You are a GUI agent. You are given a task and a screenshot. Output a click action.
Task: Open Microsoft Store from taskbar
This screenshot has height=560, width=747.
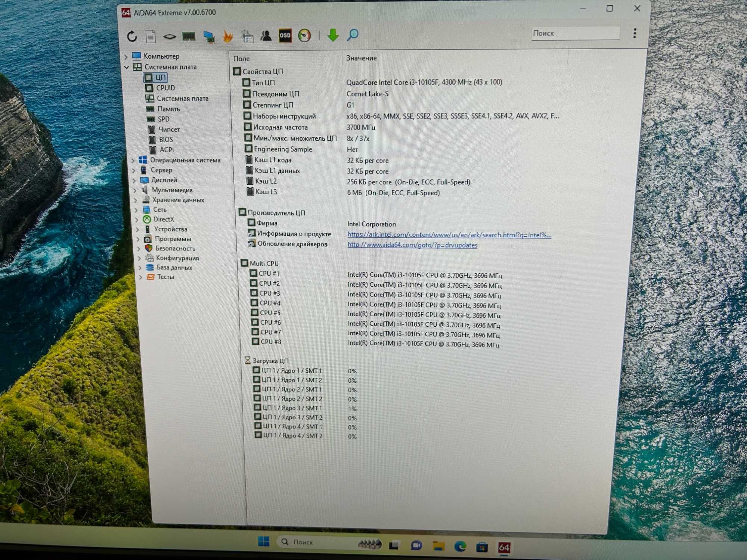click(x=482, y=548)
